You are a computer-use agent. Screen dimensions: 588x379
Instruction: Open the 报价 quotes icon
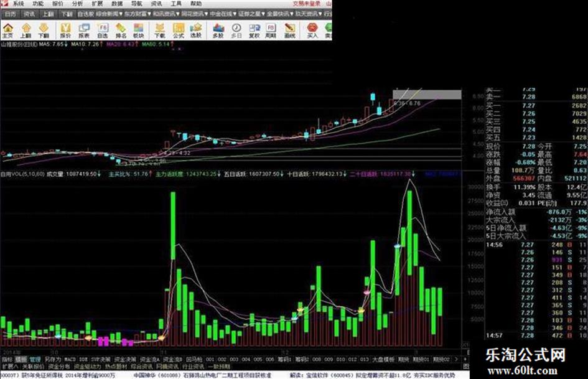coord(65,30)
